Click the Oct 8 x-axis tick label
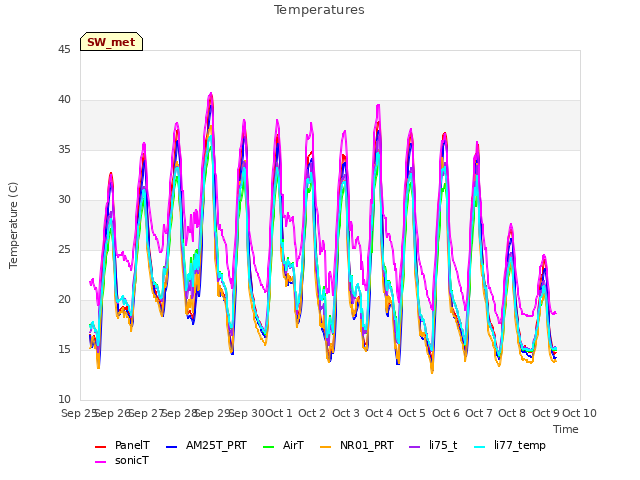Screen dimensions: 640x480 click(x=512, y=413)
